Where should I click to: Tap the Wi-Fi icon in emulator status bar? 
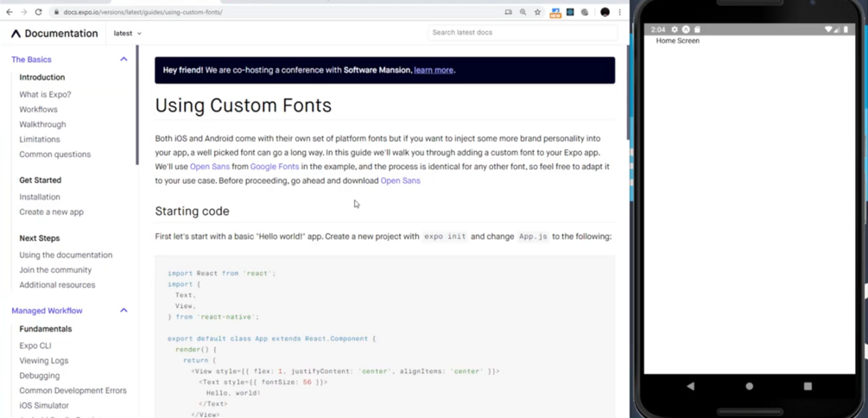click(x=828, y=29)
